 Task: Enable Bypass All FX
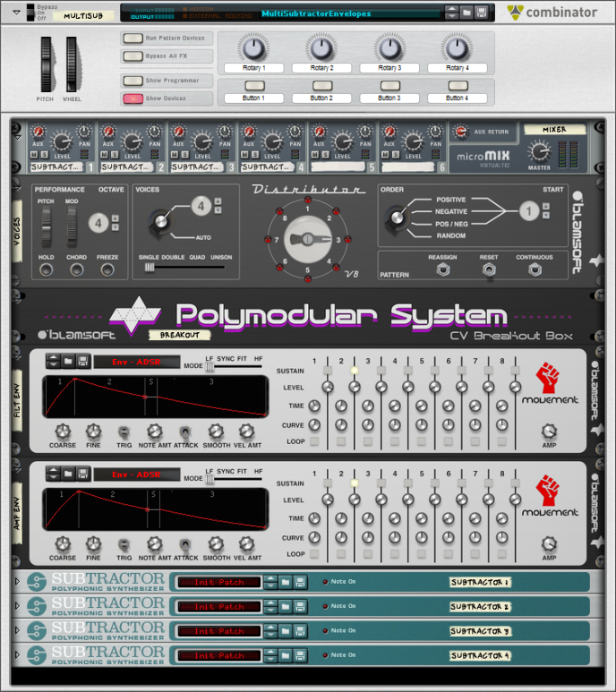click(x=133, y=56)
